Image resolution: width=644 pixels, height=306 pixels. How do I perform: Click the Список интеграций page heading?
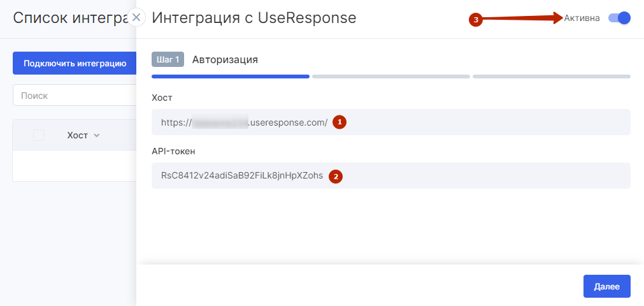(x=72, y=18)
